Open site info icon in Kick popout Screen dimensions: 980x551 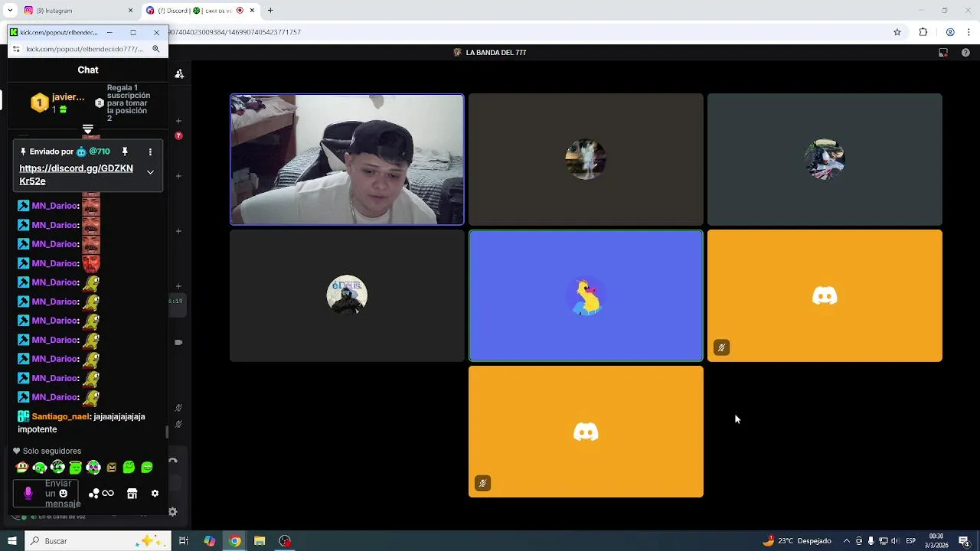[x=16, y=49]
